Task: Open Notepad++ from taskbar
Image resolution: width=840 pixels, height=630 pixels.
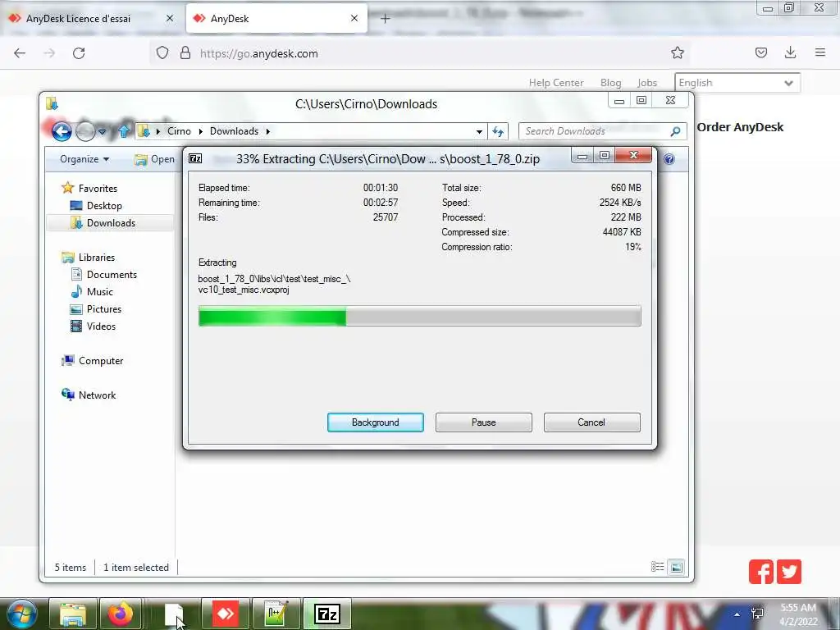Action: tap(276, 614)
